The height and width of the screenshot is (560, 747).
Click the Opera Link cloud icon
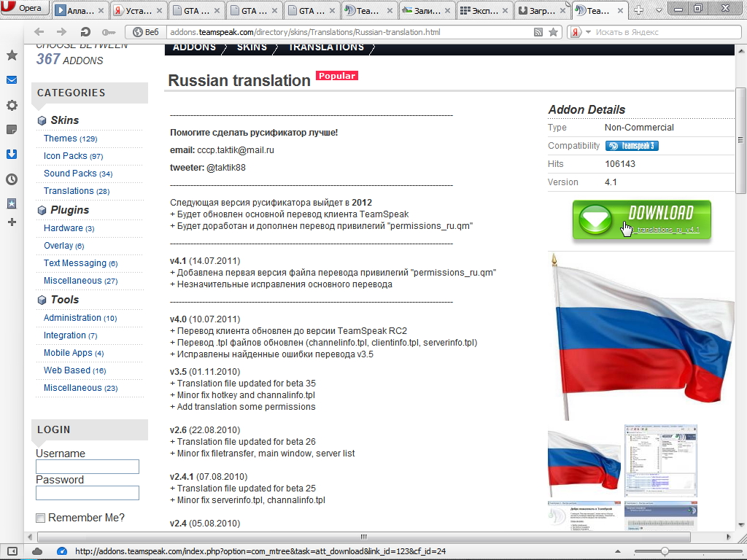(x=37, y=551)
